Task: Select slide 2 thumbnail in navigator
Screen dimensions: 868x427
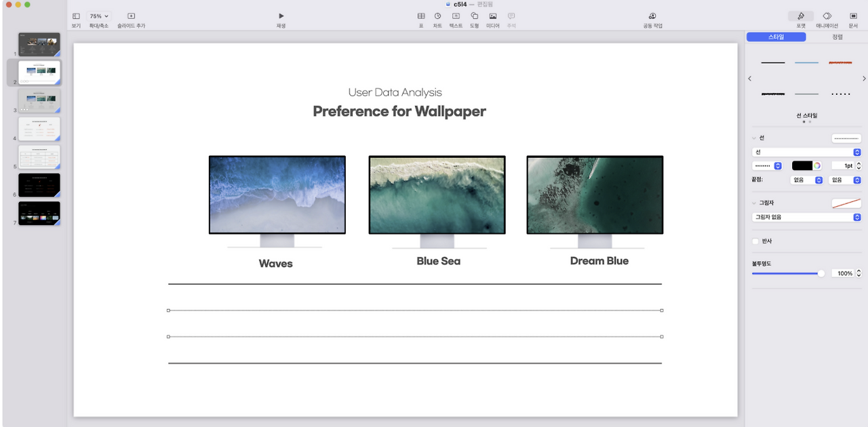Action: [39, 72]
